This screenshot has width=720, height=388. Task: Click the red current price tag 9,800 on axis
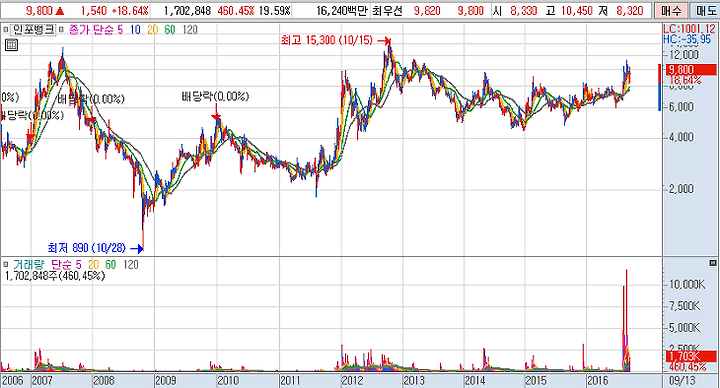(691, 70)
